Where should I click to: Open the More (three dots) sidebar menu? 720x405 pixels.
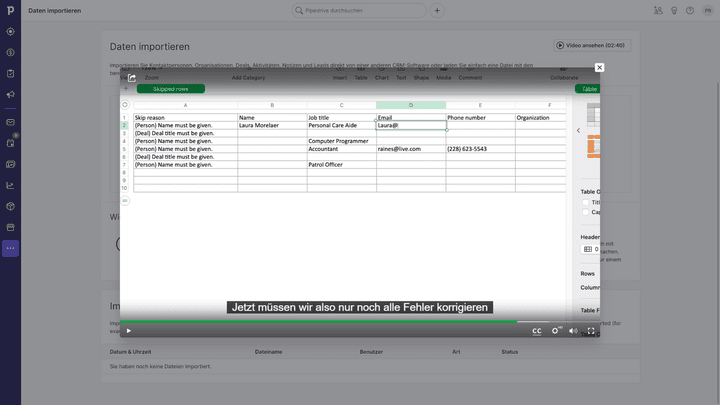coord(10,248)
